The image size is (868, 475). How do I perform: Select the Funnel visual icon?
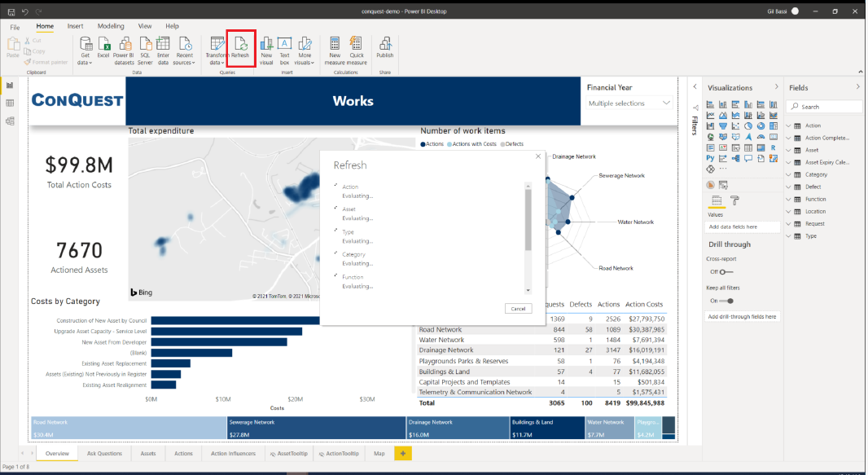(x=723, y=126)
